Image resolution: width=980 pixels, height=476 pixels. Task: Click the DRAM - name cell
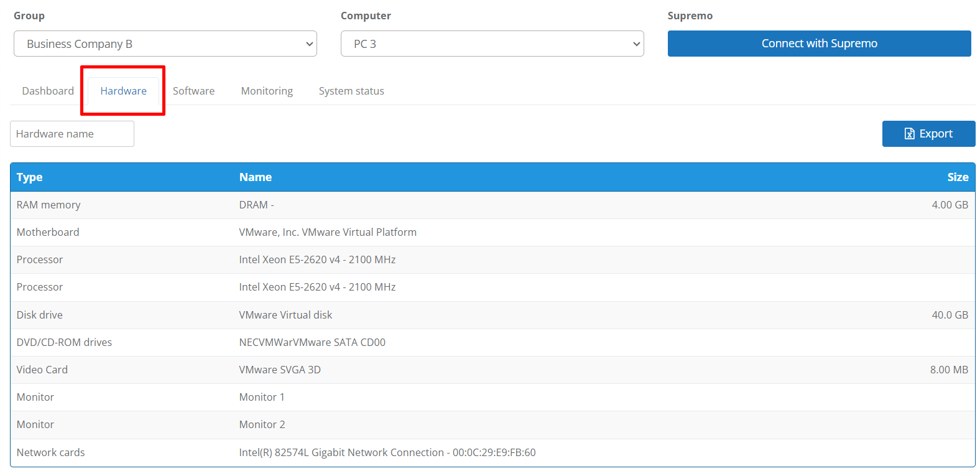257,205
